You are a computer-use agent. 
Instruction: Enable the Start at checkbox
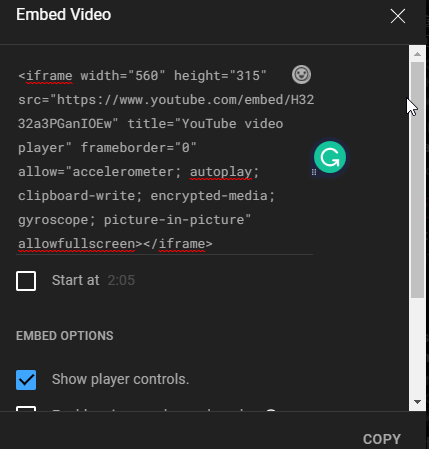click(x=26, y=281)
